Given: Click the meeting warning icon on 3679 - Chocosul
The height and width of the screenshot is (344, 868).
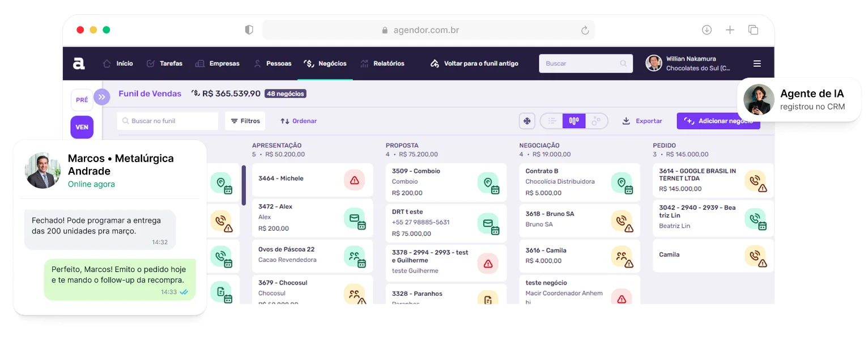Looking at the screenshot, I should tap(355, 294).
